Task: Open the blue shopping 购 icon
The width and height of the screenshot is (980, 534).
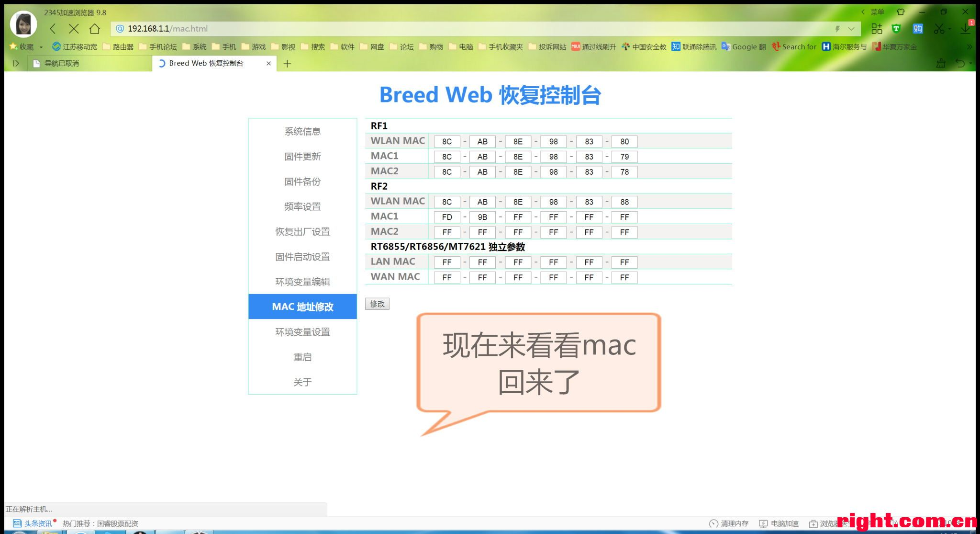Action: 917,29
